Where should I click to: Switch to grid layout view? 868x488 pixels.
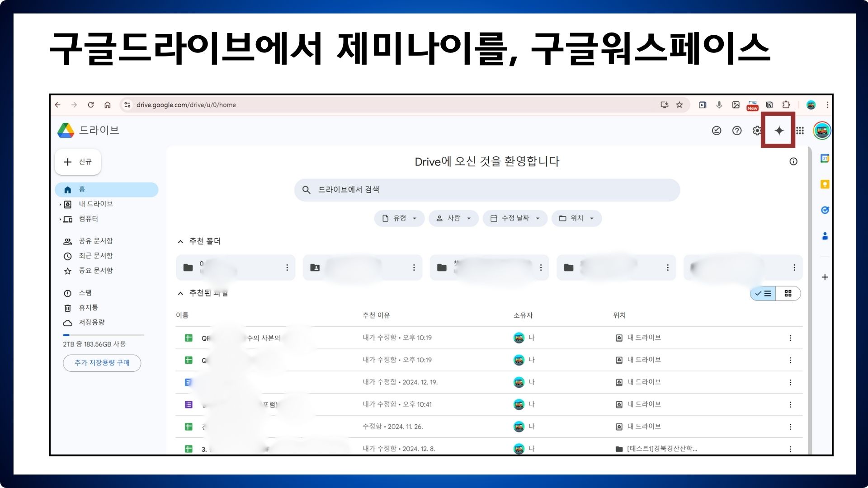[788, 294]
